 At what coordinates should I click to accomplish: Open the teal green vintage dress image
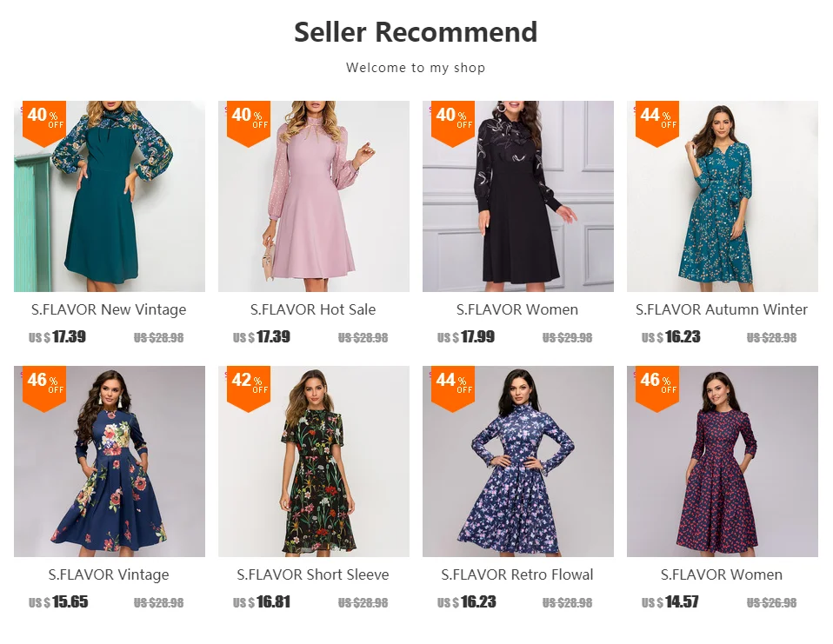(x=110, y=196)
